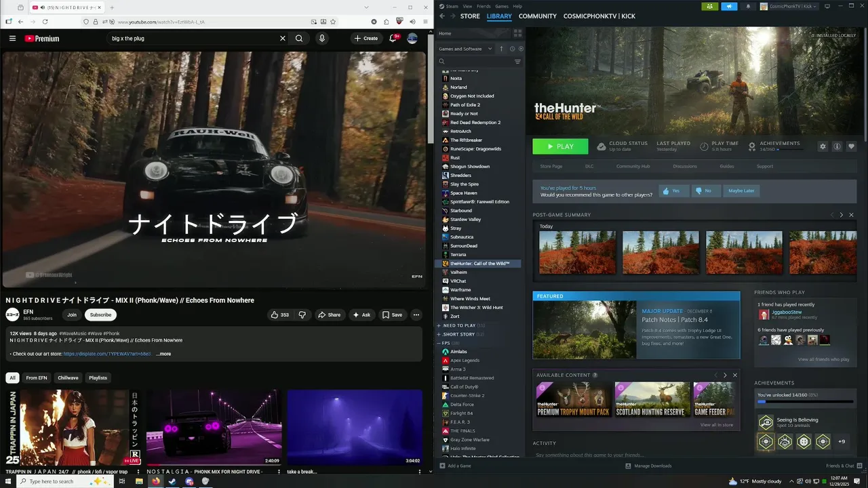Subscribe to the EFN channel
Image resolution: width=868 pixels, height=488 pixels.
point(100,314)
